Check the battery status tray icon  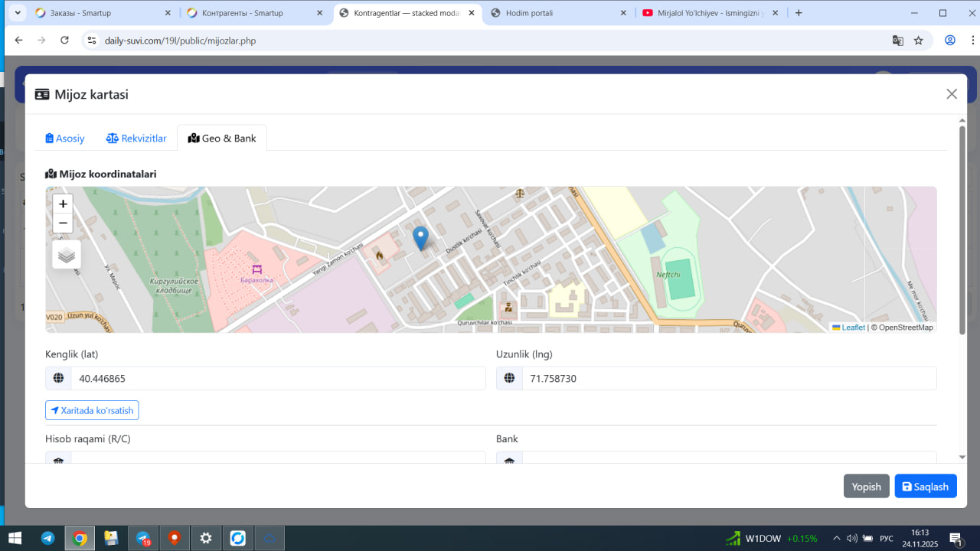(x=868, y=538)
